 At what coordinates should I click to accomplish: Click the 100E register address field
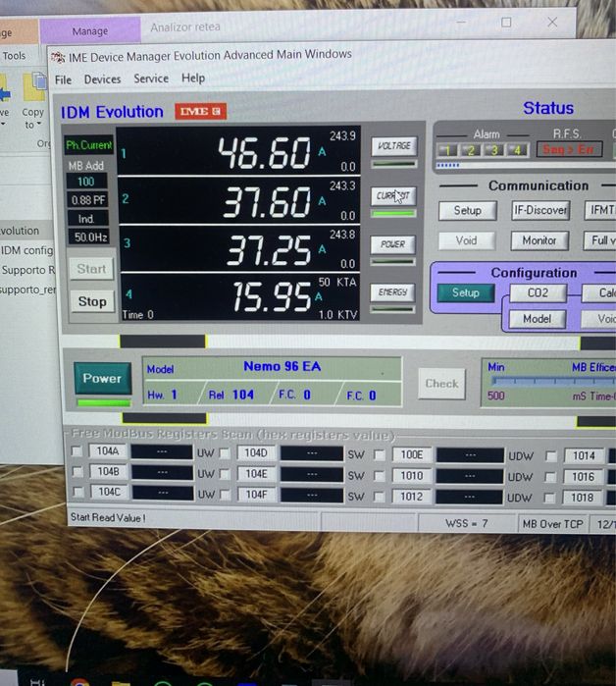point(412,455)
